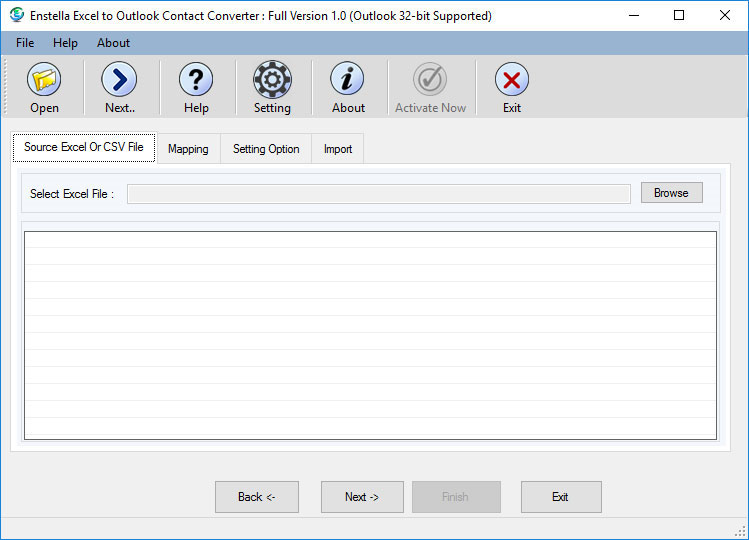Open the File menu
The width and height of the screenshot is (749, 540).
(x=25, y=43)
